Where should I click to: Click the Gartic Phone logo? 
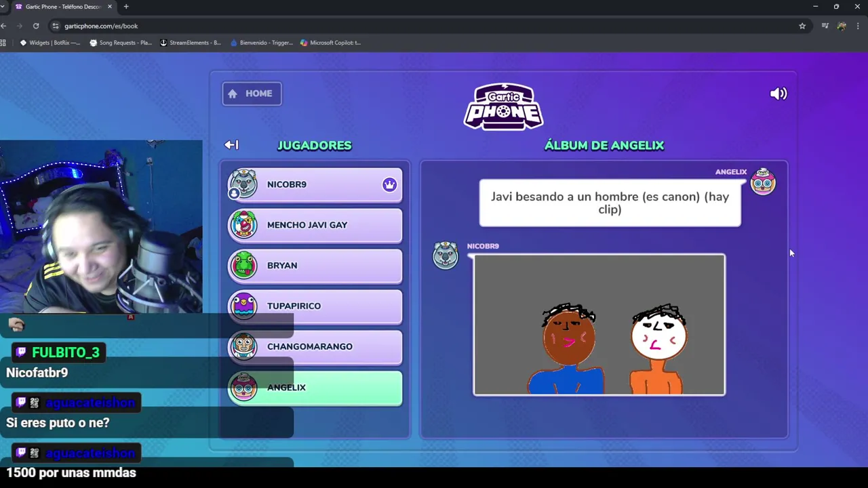click(503, 106)
